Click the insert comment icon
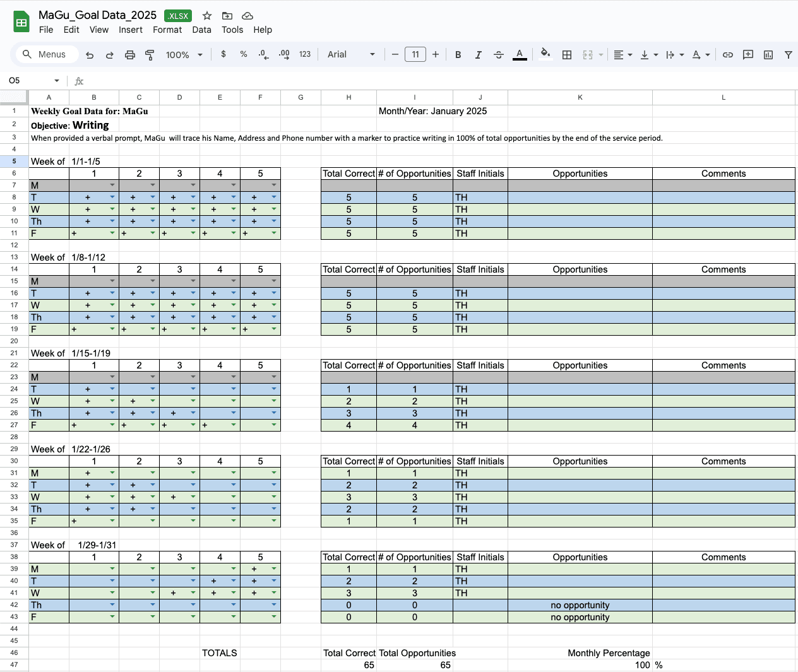Image resolution: width=798 pixels, height=672 pixels. 748,55
